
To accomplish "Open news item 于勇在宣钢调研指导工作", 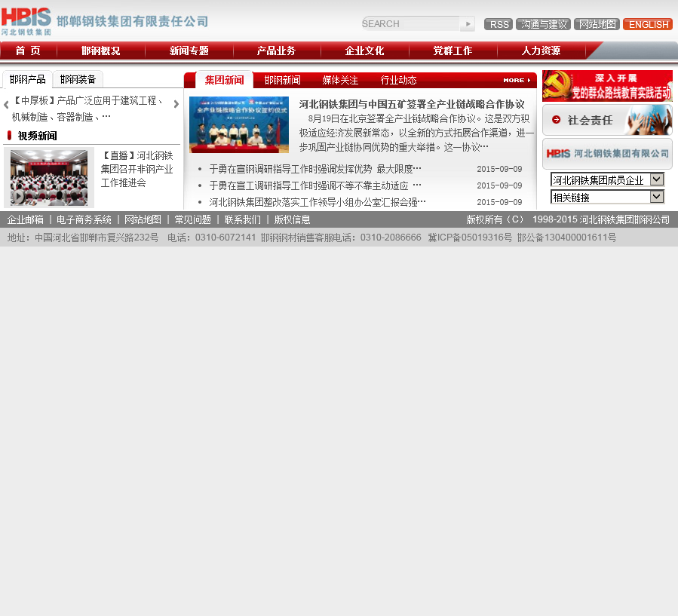I will [315, 169].
